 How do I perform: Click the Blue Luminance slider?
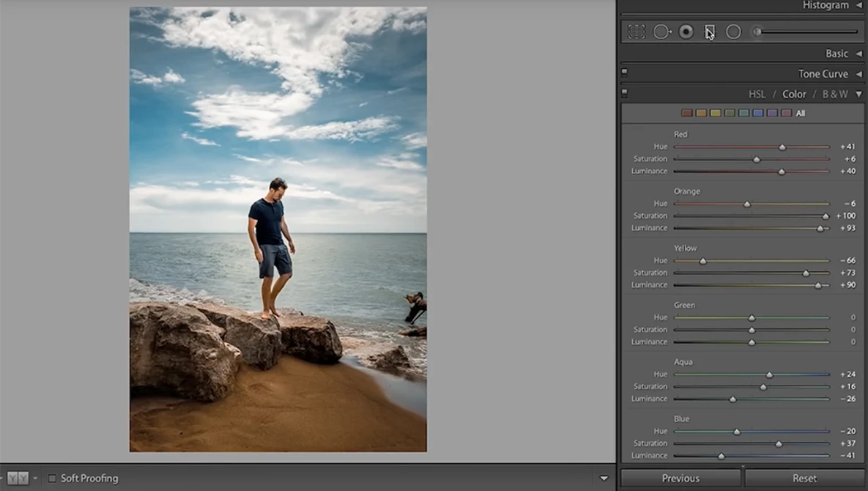[752, 456]
